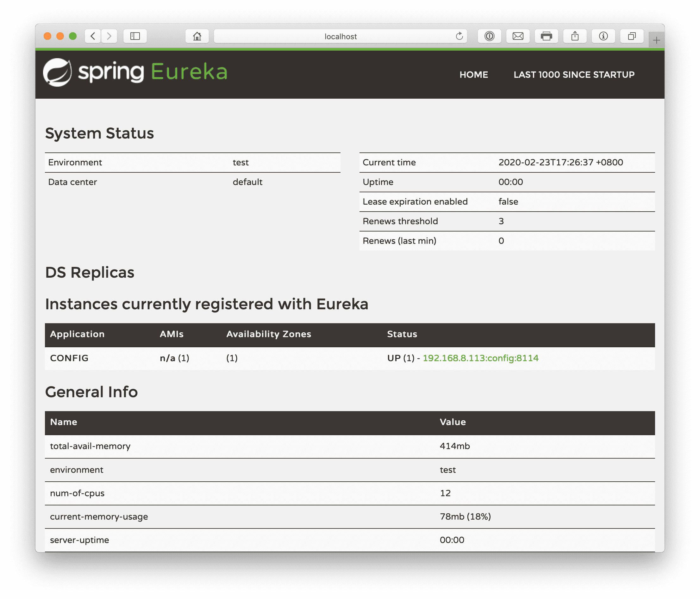Navigate to HOME page

473,74
